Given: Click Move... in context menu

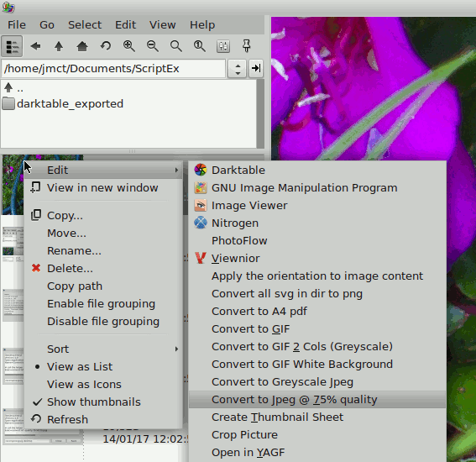Looking at the screenshot, I should [103, 233].
